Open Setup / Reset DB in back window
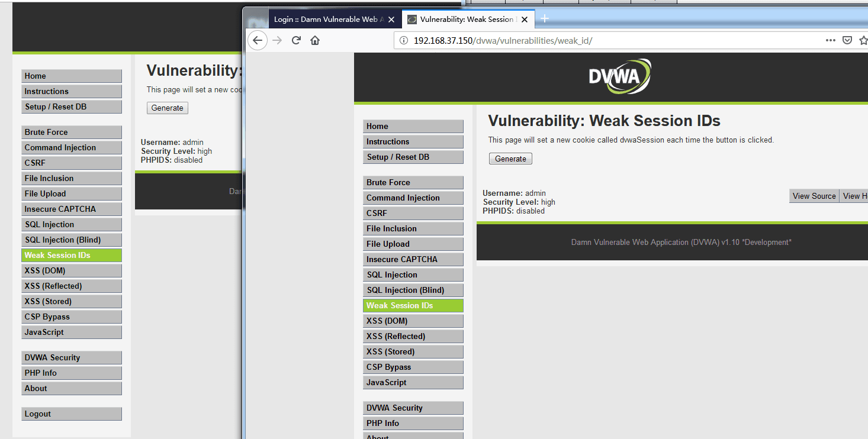This screenshot has width=868, height=439. click(72, 106)
